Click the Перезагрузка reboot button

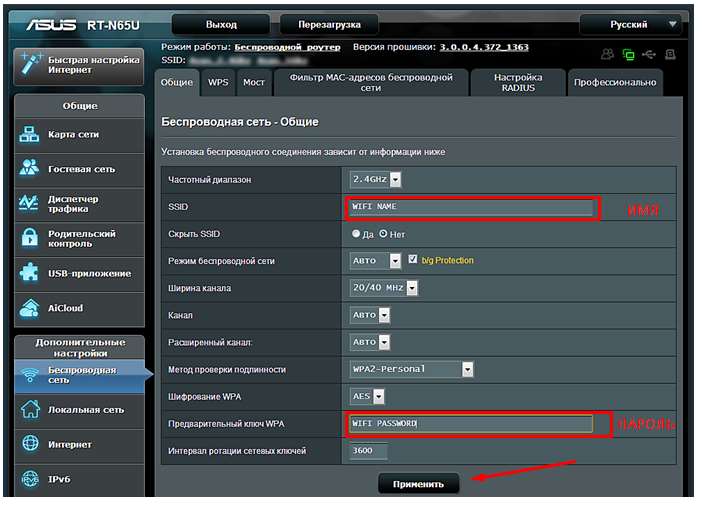pos(329,24)
